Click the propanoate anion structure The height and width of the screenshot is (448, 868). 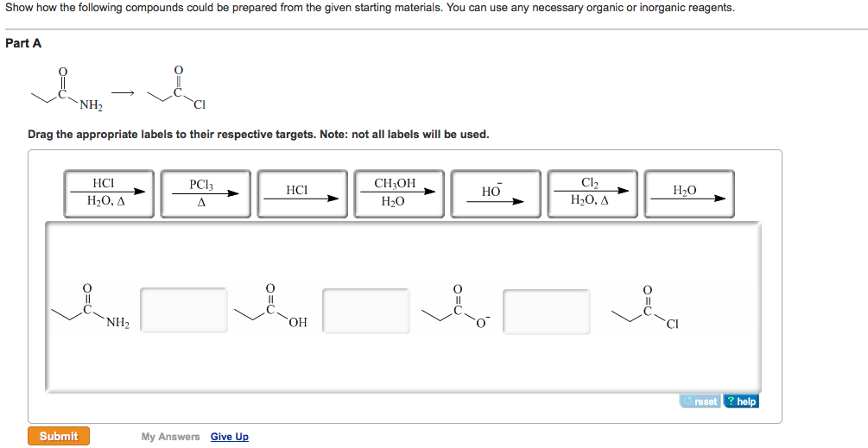456,306
